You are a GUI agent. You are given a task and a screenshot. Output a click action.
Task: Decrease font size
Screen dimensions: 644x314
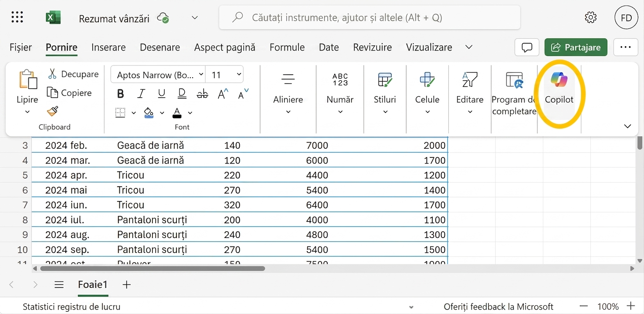[243, 93]
